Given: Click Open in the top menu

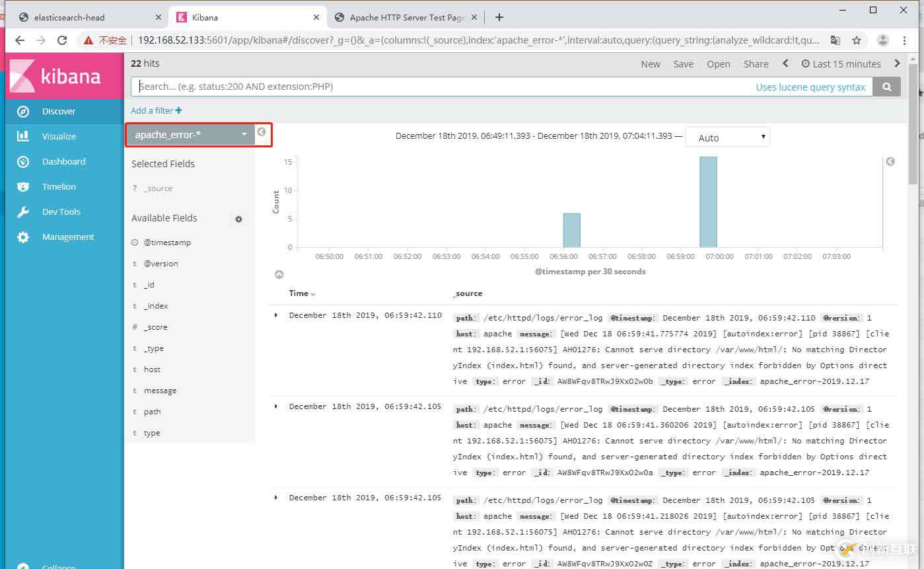Looking at the screenshot, I should click(719, 63).
